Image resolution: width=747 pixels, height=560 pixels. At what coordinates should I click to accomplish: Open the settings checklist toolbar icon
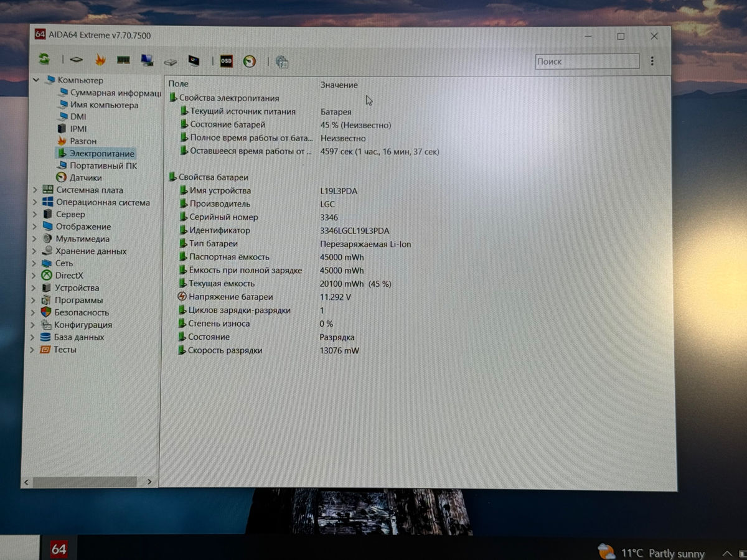(282, 62)
